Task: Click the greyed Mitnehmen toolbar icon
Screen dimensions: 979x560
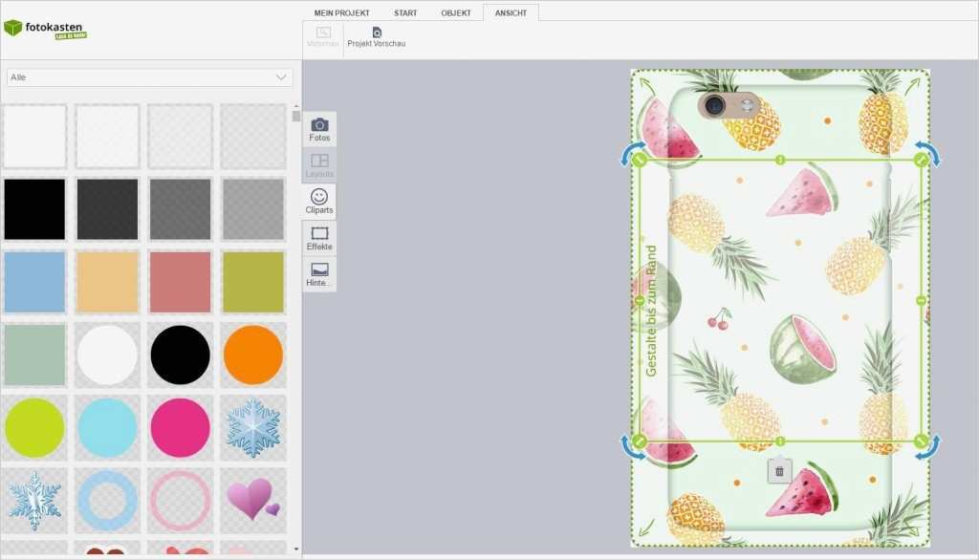Action: pos(323,37)
